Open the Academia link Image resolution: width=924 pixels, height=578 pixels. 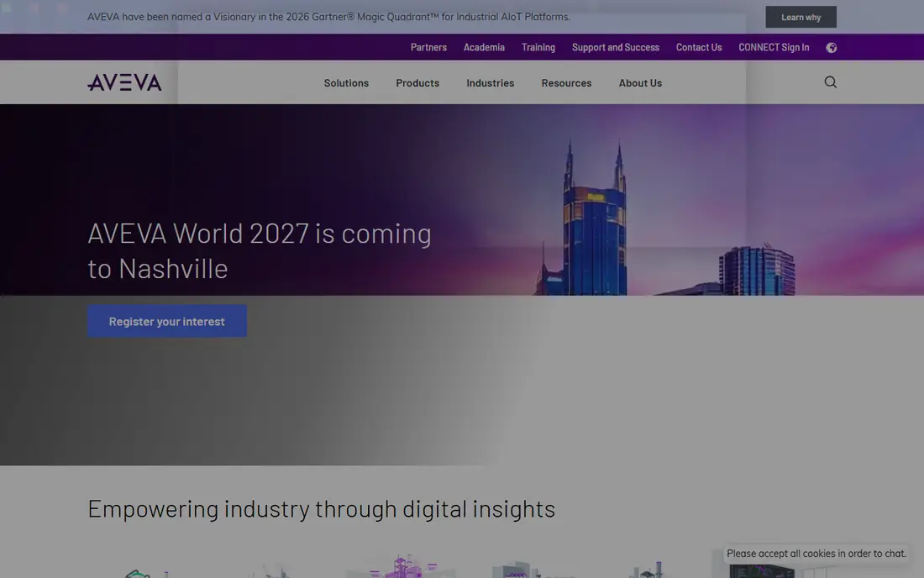[484, 47]
